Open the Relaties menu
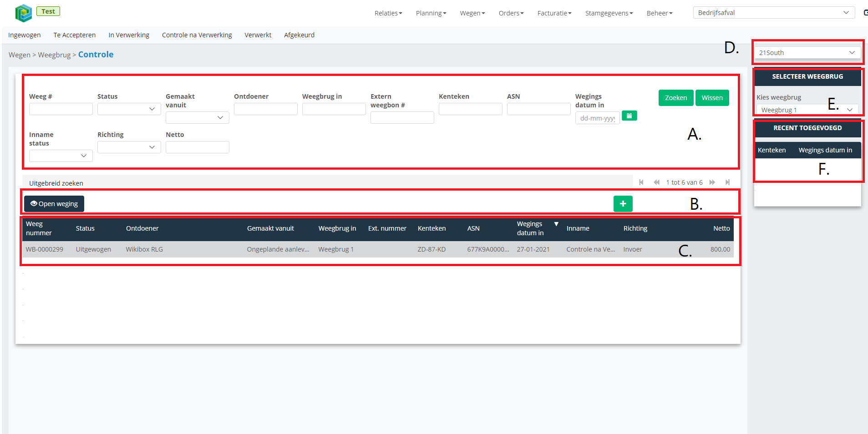 click(x=388, y=13)
